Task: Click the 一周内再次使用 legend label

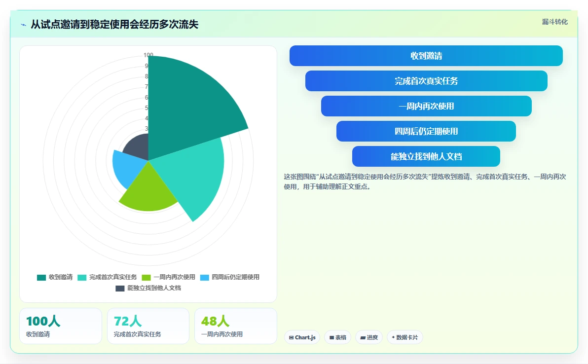Action: [174, 277]
